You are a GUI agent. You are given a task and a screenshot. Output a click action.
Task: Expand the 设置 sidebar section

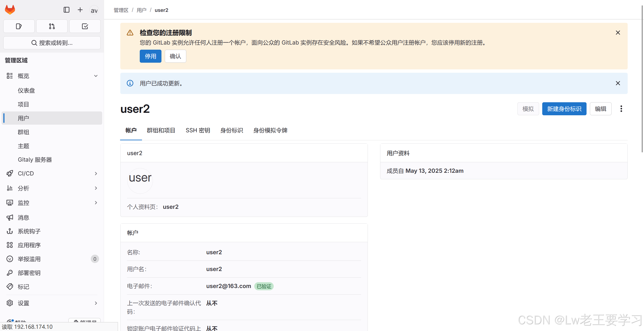pos(96,303)
